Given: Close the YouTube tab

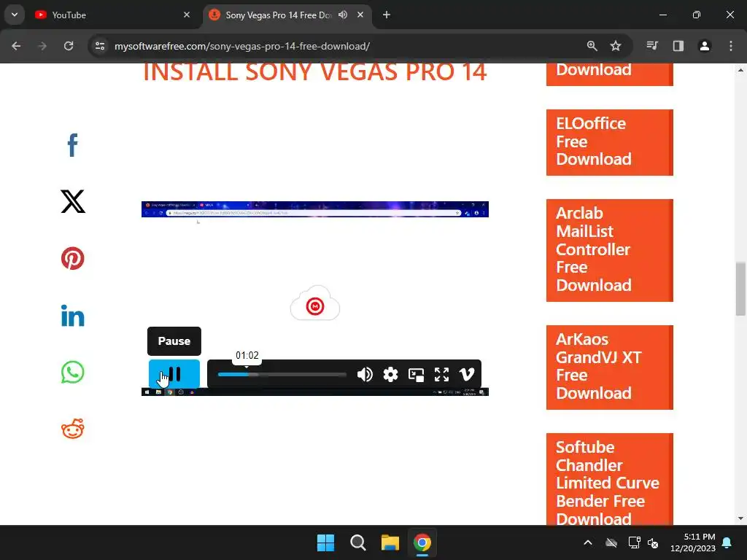Looking at the screenshot, I should click(x=187, y=15).
